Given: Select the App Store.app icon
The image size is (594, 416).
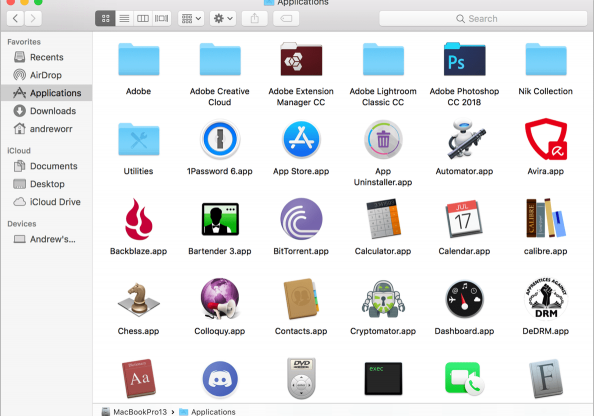Looking at the screenshot, I should (301, 139).
